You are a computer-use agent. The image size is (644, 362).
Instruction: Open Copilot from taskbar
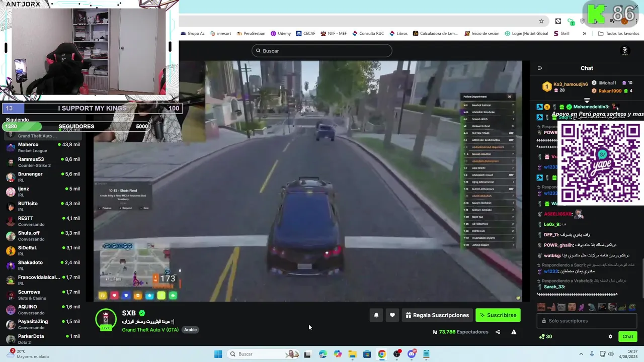click(x=338, y=354)
